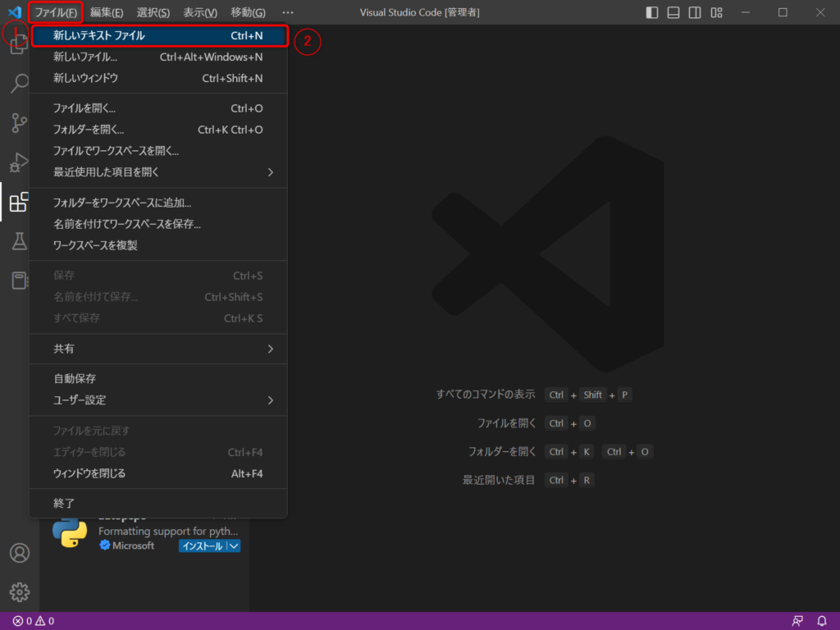Toggle the bottom panel layout icon
The image size is (840, 630).
pyautogui.click(x=673, y=12)
